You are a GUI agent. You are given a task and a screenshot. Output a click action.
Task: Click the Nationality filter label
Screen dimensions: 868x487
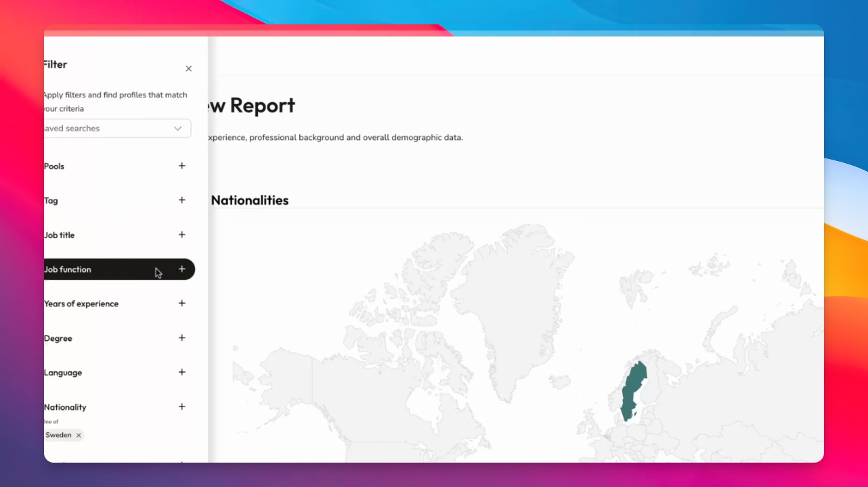pos(65,407)
